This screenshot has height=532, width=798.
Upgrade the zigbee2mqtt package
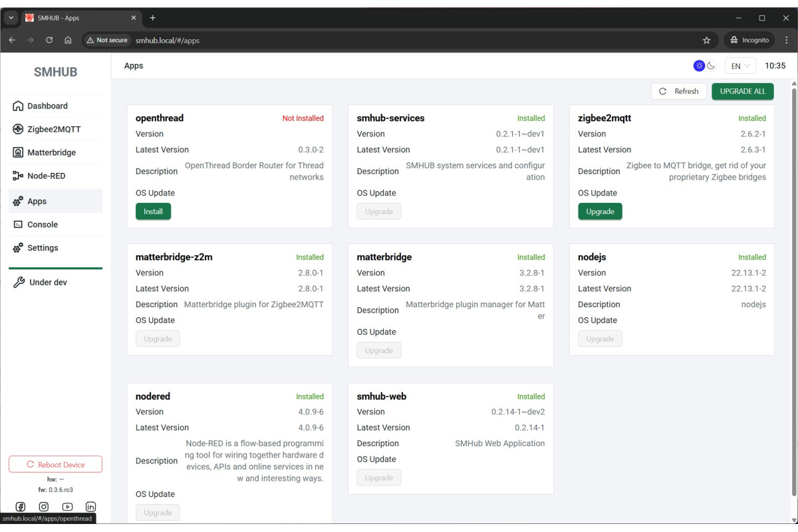(x=600, y=211)
